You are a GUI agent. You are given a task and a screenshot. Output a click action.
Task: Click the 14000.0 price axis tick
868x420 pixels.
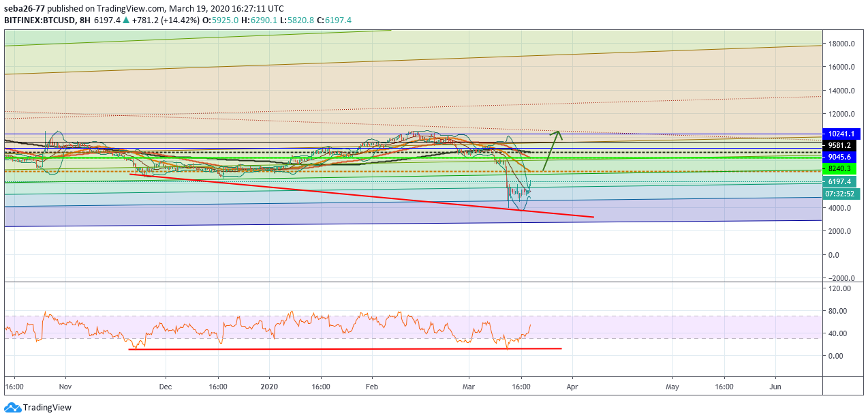(x=841, y=91)
